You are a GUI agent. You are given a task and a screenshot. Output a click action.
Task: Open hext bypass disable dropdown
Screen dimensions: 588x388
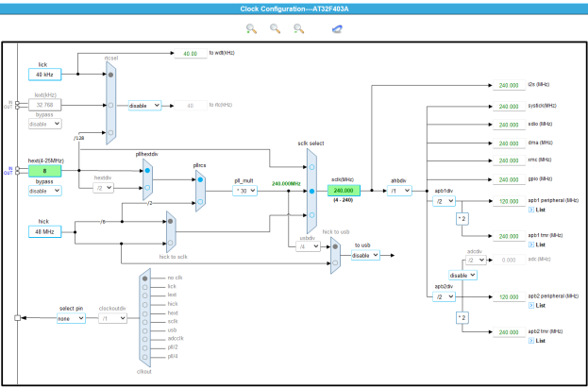(44, 190)
